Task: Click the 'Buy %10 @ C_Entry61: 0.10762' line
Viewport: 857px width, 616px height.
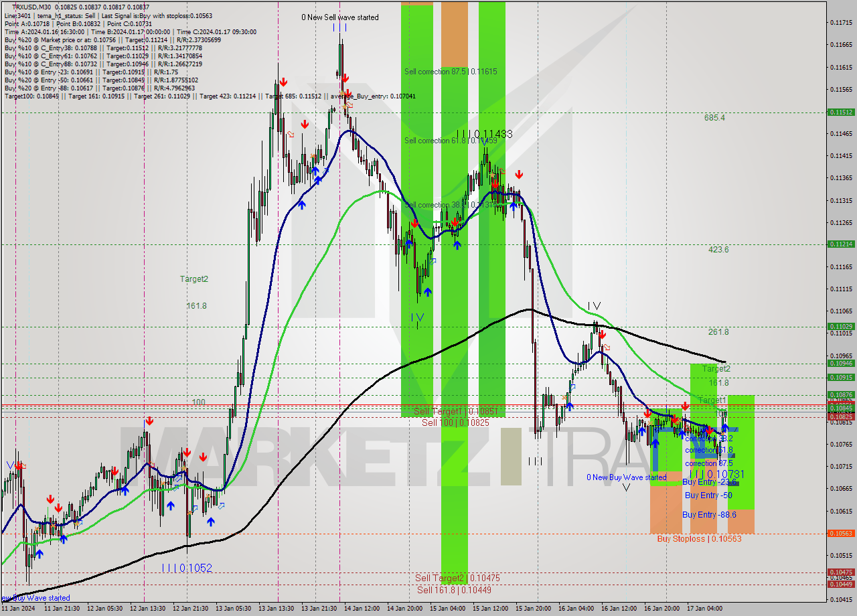Action: 103,56
